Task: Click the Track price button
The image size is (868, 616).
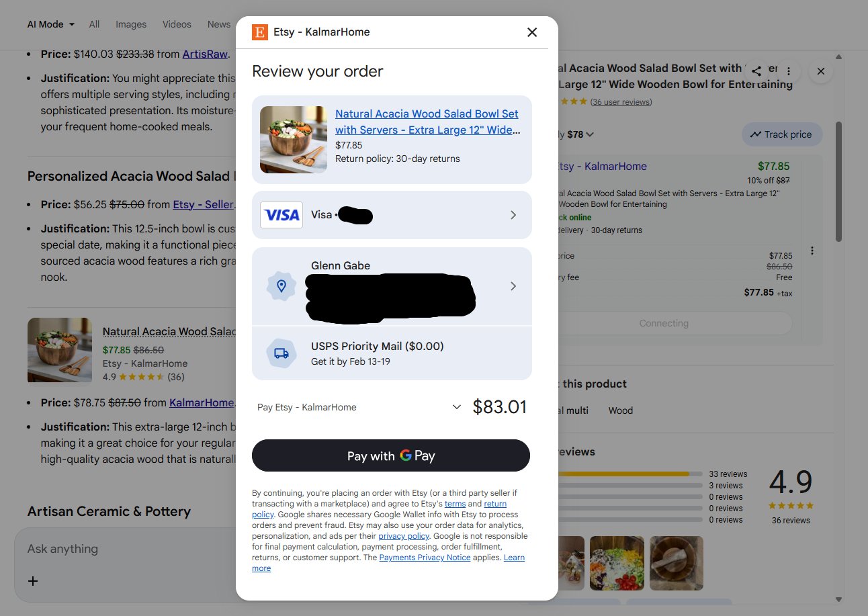Action: (x=782, y=134)
